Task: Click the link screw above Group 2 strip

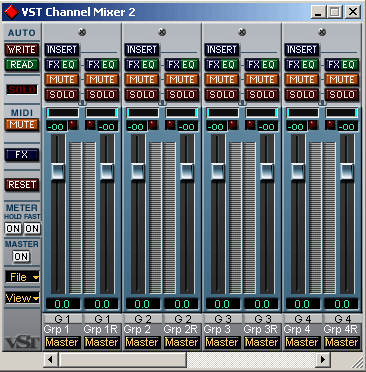Action: point(162,32)
